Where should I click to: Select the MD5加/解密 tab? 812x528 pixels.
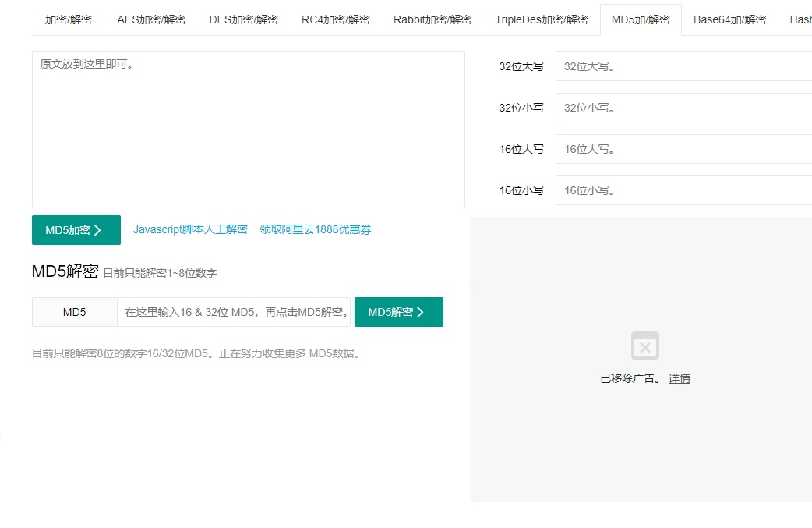tap(641, 19)
